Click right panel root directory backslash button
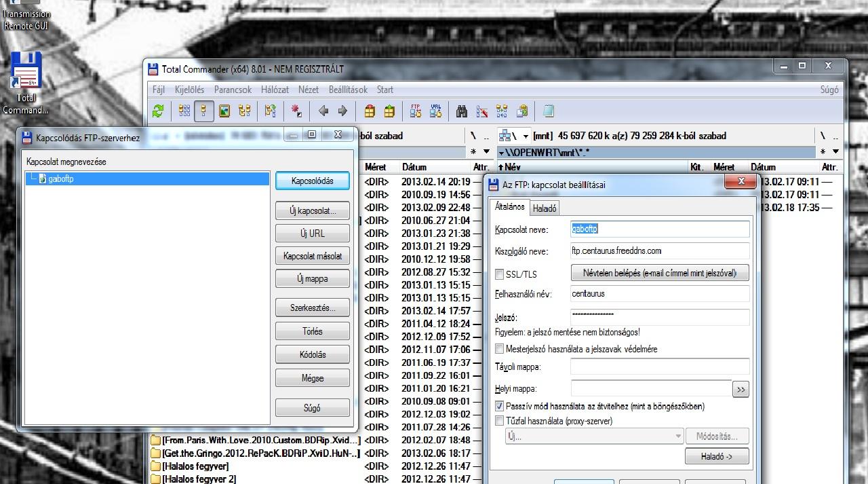Image resolution: width=868 pixels, height=484 pixels. (x=823, y=136)
